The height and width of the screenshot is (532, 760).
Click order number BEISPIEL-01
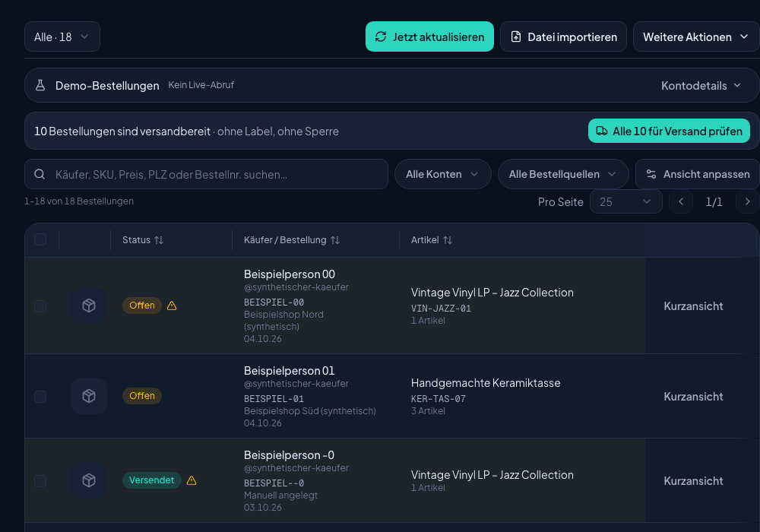tap(274, 399)
